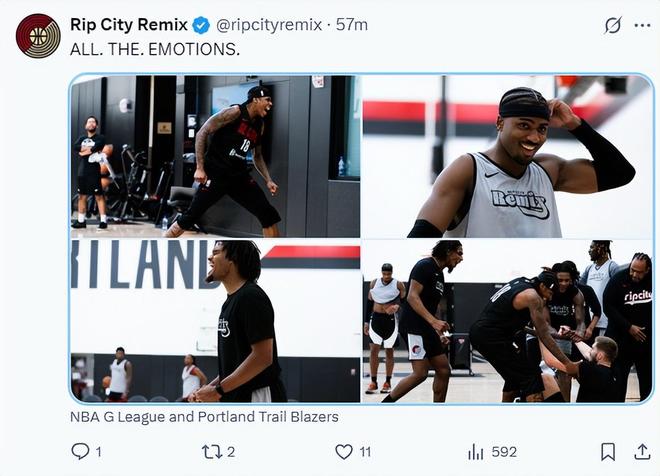Open photo of laughing player in black shirt
This screenshot has height=476, width=660.
tap(215, 321)
